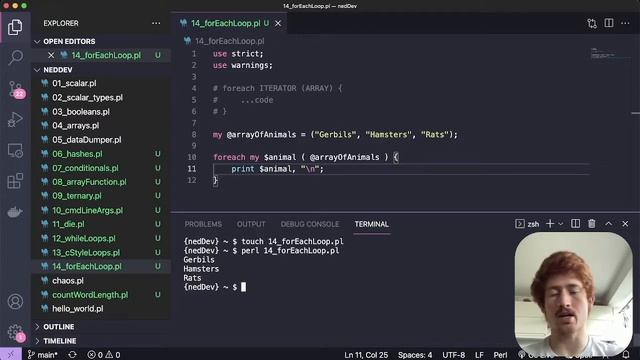Change indentation via Spaces: 4
Image resolution: width=640 pixels, height=360 pixels.
pyautogui.click(x=415, y=355)
